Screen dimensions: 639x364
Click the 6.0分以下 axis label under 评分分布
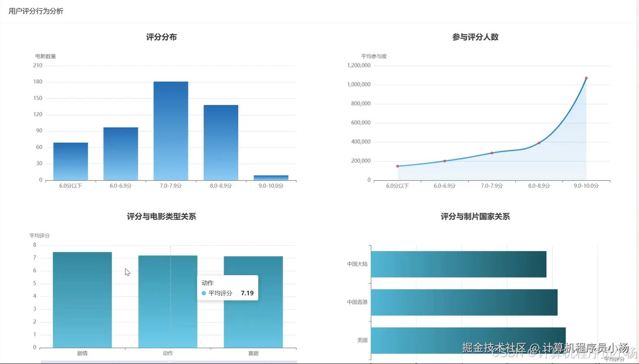(71, 186)
